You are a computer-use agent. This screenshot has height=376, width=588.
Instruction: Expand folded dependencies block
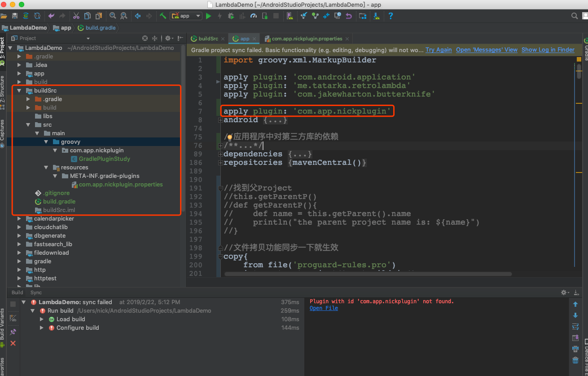(220, 154)
